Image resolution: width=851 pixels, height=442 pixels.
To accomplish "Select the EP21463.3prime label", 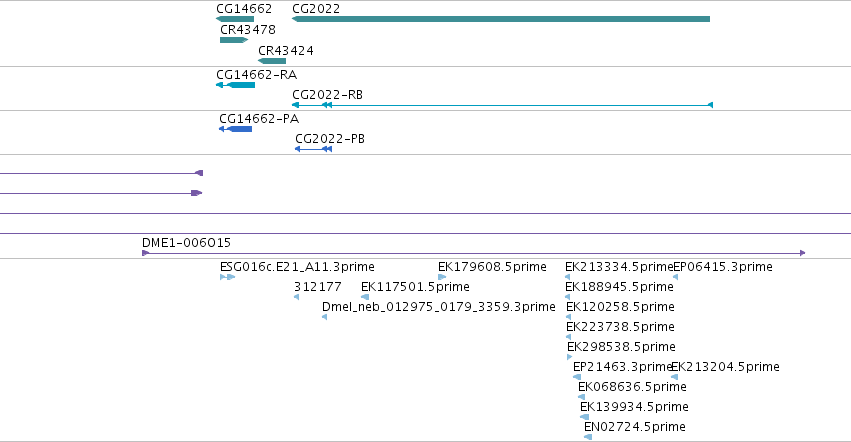I will coord(623,367).
